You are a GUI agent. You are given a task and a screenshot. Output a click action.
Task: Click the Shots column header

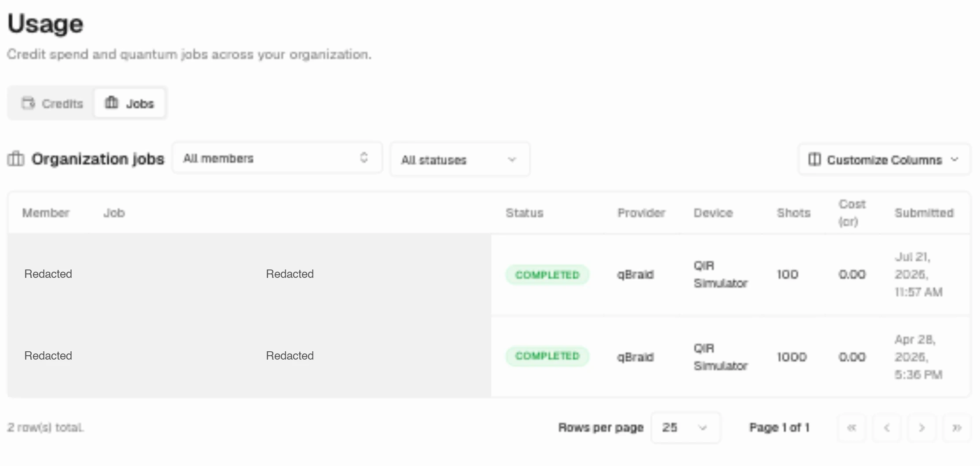(x=794, y=213)
